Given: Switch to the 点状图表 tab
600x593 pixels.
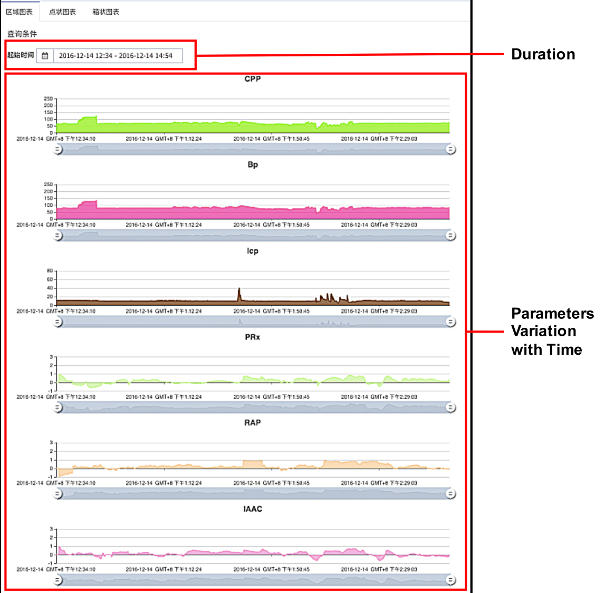Looking at the screenshot, I should [62, 12].
